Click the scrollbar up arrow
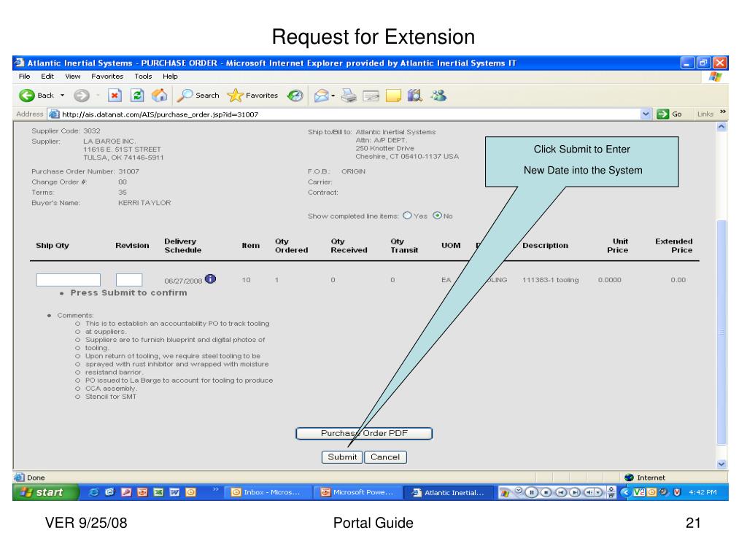Screen dimensions: 747x560 tap(721, 127)
